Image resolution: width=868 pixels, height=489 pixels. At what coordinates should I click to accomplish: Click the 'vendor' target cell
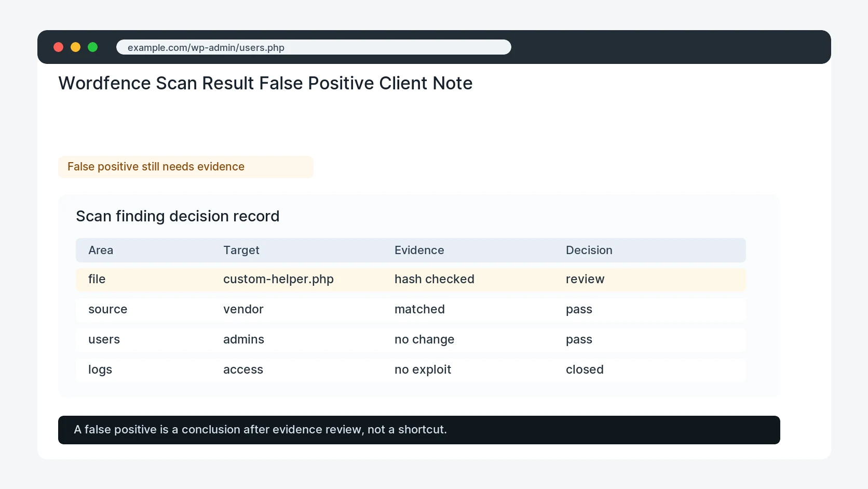point(243,309)
